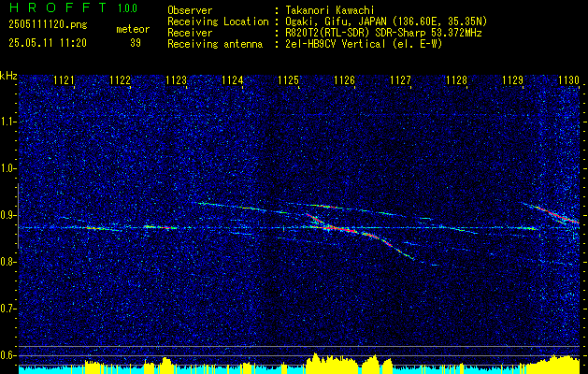Screen dimensions: 588x374
Task: Click the 1128 time axis marker
Action: [457, 80]
